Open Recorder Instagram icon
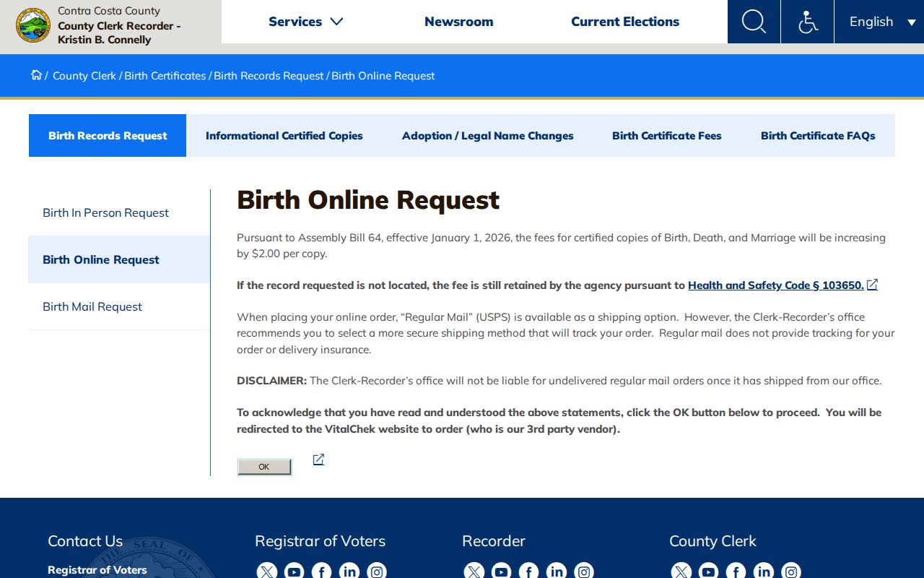 (x=584, y=571)
